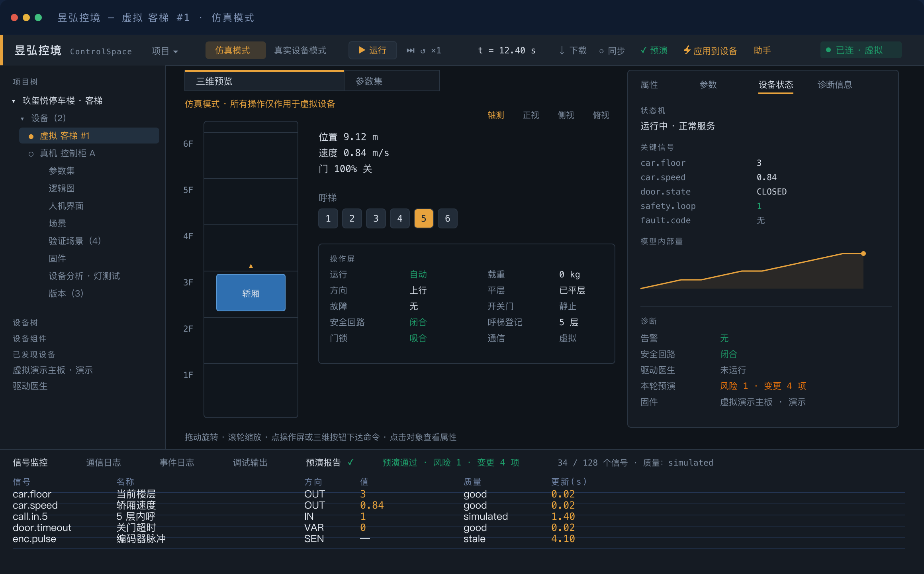Click hall call button 3

pos(376,218)
